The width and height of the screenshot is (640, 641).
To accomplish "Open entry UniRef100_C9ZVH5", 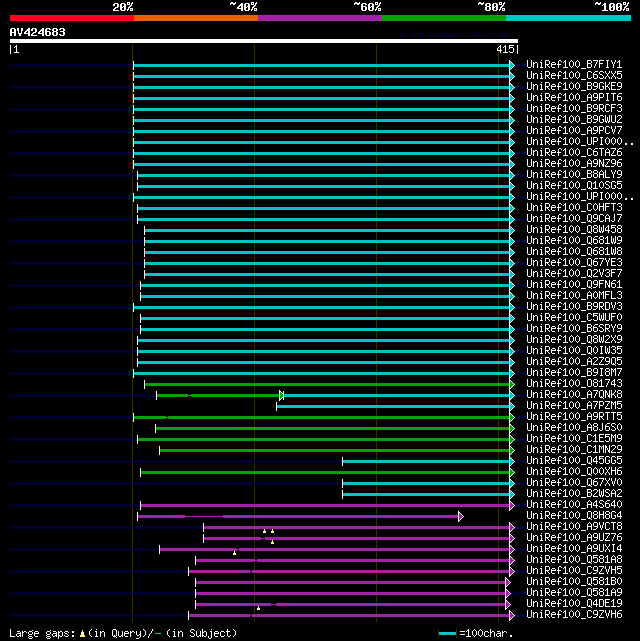I will 574,571.
